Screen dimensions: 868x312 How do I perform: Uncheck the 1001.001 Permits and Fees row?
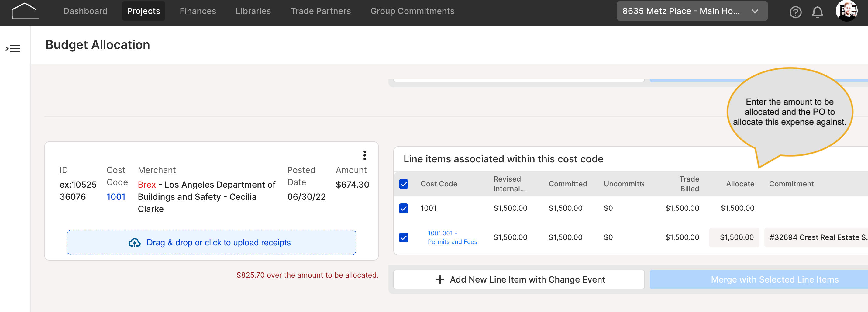coord(403,237)
